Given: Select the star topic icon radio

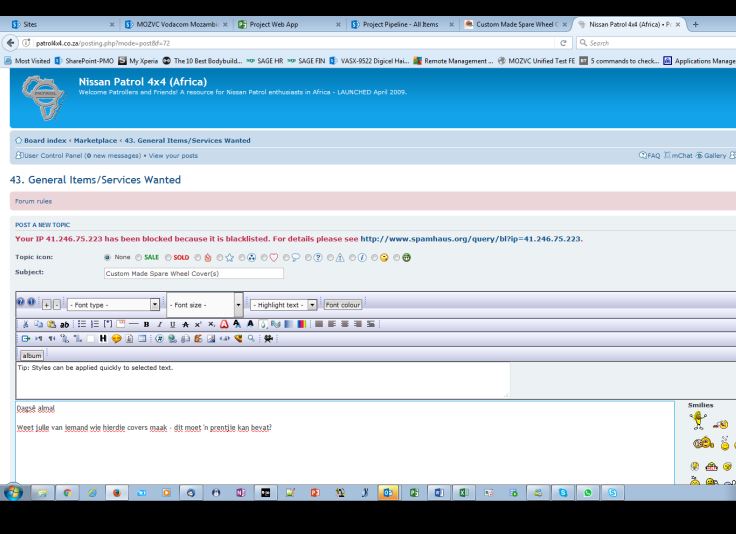Looking at the screenshot, I should point(220,257).
